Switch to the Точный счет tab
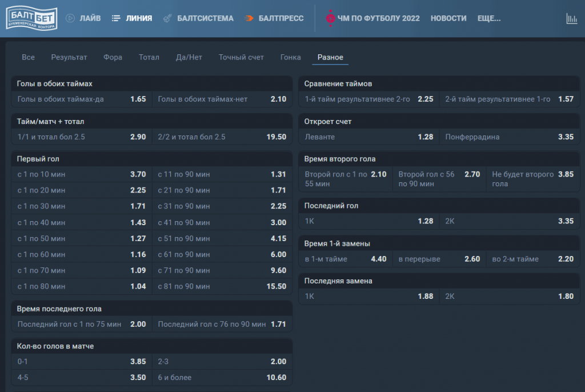Screen dimensions: 585x392 tap(241, 57)
